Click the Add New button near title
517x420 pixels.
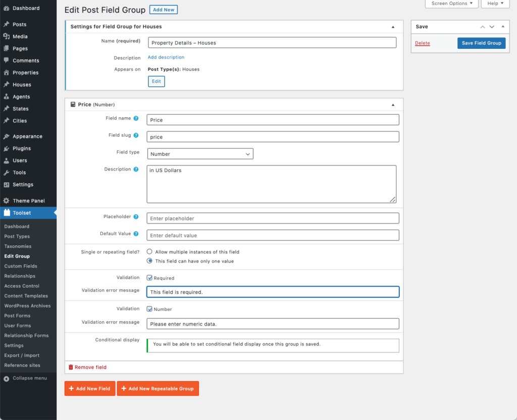[164, 10]
